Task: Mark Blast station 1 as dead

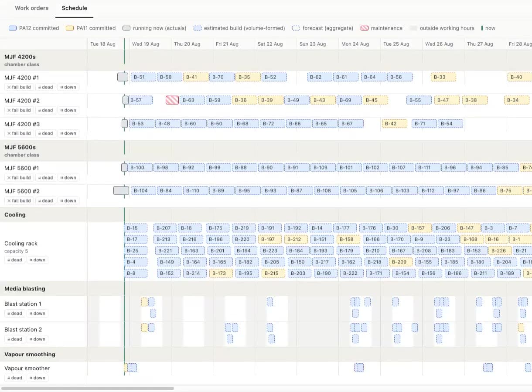Action: (14, 314)
